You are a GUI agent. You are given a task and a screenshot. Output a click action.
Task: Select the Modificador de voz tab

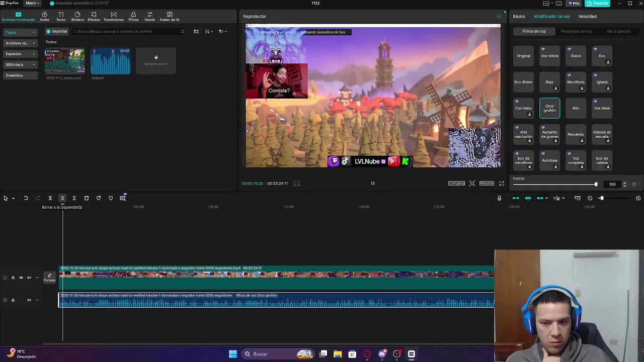coord(552,17)
